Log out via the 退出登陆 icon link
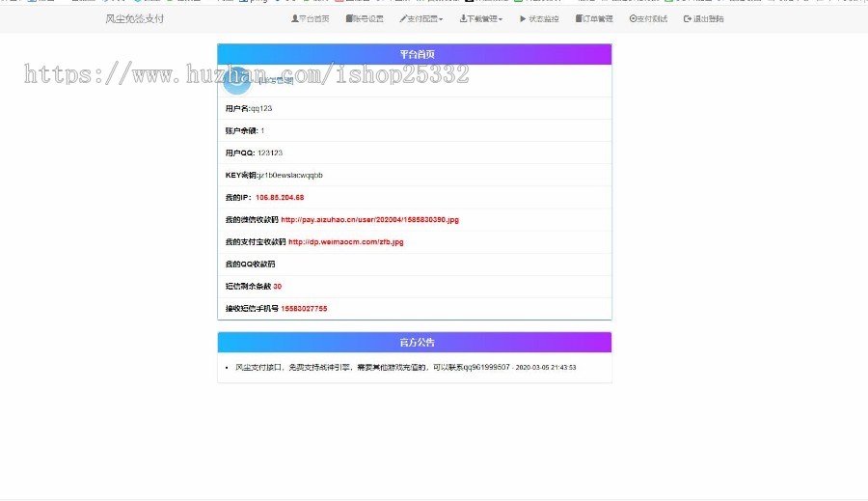The image size is (868, 501). pos(704,19)
